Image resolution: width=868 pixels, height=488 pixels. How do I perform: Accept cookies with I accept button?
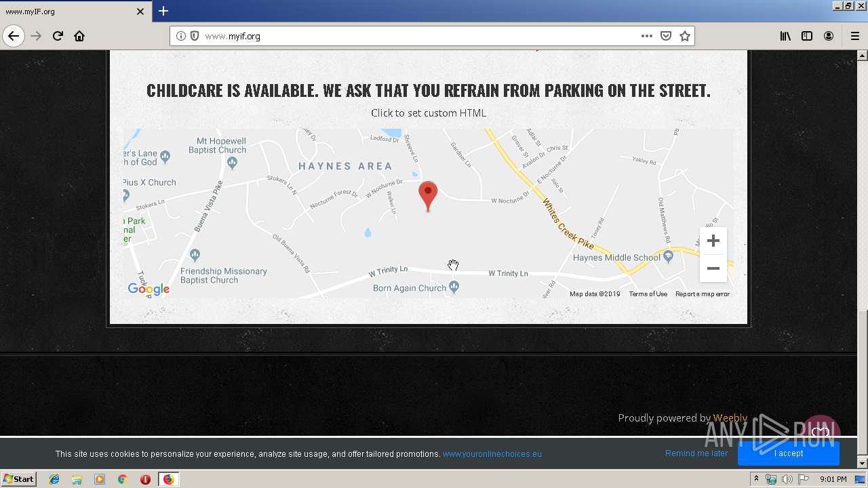pyautogui.click(x=789, y=453)
